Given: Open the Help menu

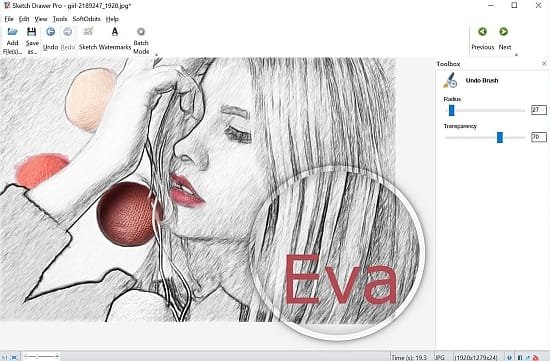Looking at the screenshot, I should click(x=112, y=19).
